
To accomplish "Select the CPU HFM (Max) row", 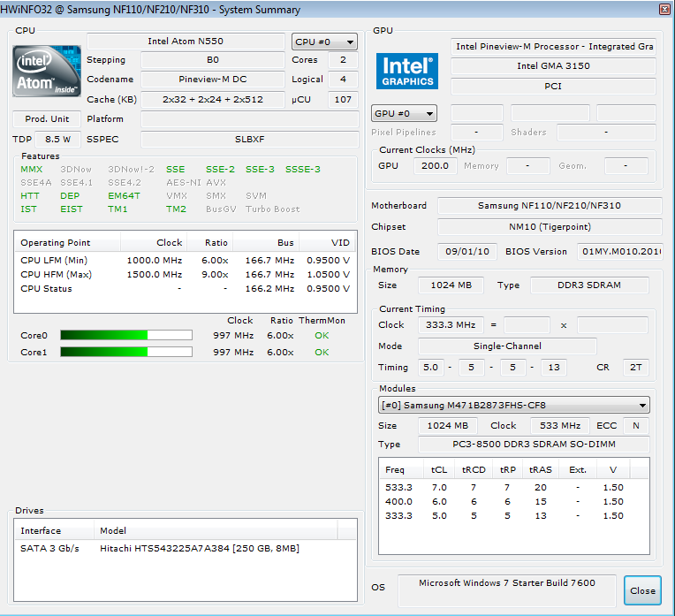I will tap(186, 274).
